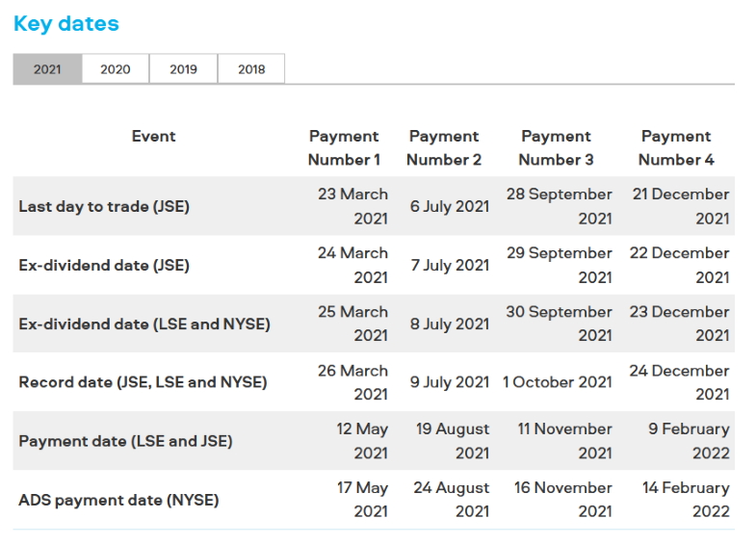Image resolution: width=756 pixels, height=545 pixels.
Task: Select the 2019 tab
Action: click(x=183, y=69)
